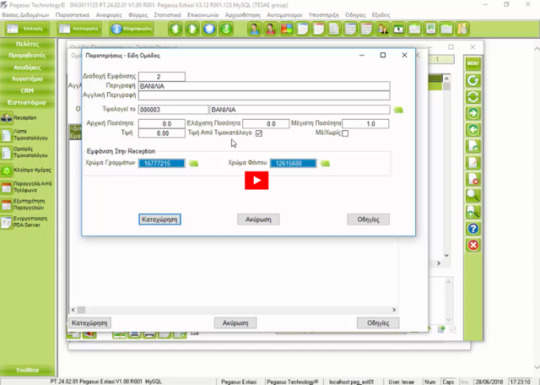Click Οδηγίες in the front dialog

pos(368,219)
